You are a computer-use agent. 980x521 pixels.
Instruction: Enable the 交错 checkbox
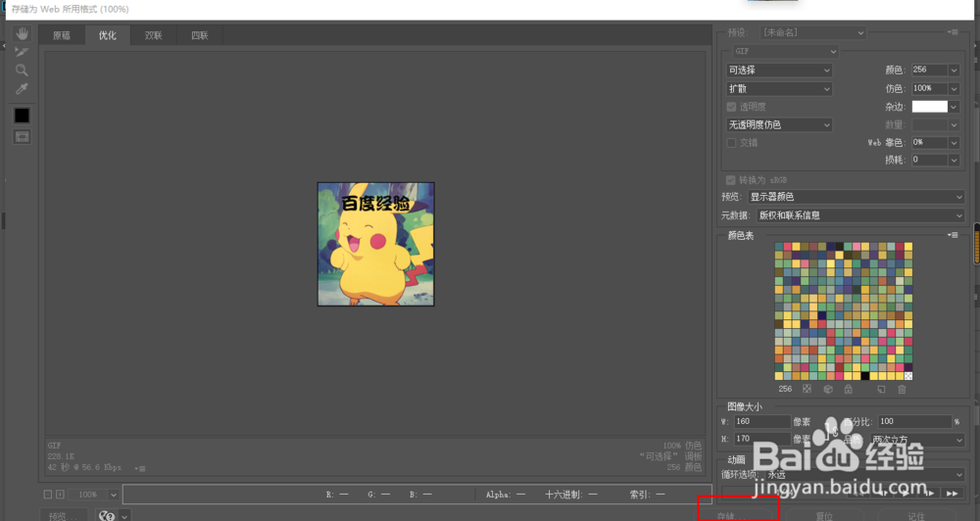click(x=731, y=143)
